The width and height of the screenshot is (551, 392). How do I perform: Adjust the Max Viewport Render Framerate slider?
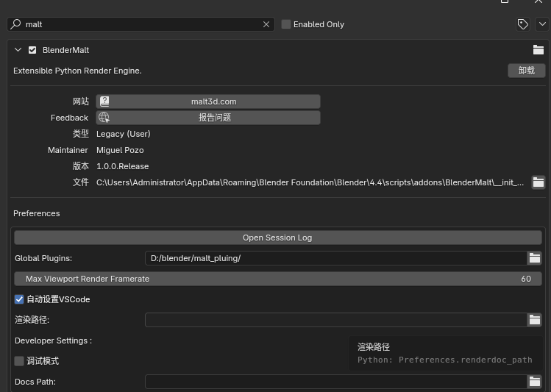[x=277, y=279]
